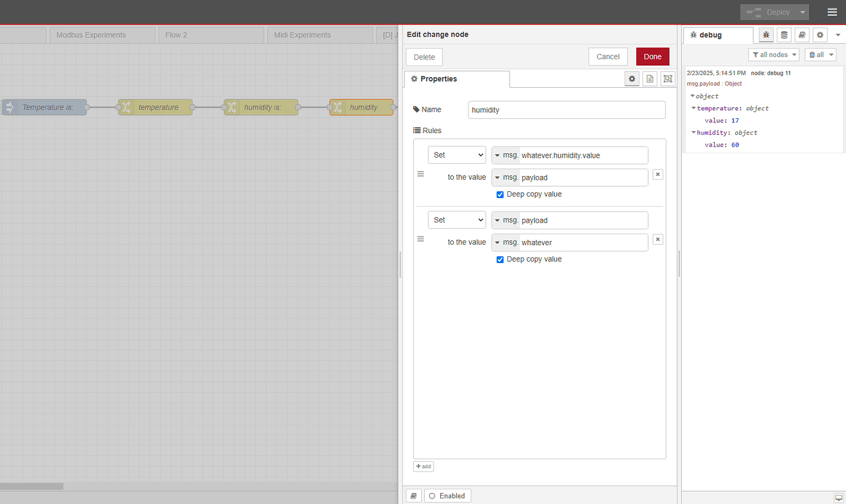This screenshot has height=504, width=846.
Task: Switch to Flow 2 tab
Action: pyautogui.click(x=211, y=35)
